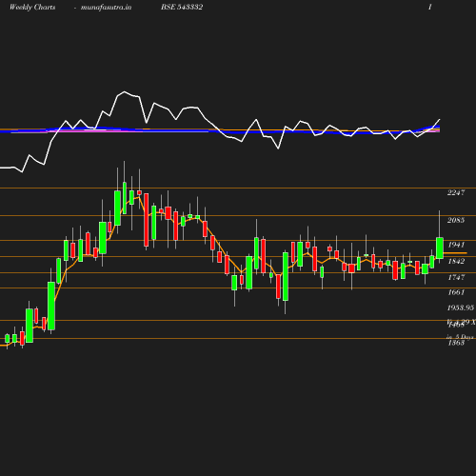Click the end of the white indicator line
The image size is (476, 476).
click(x=440, y=120)
